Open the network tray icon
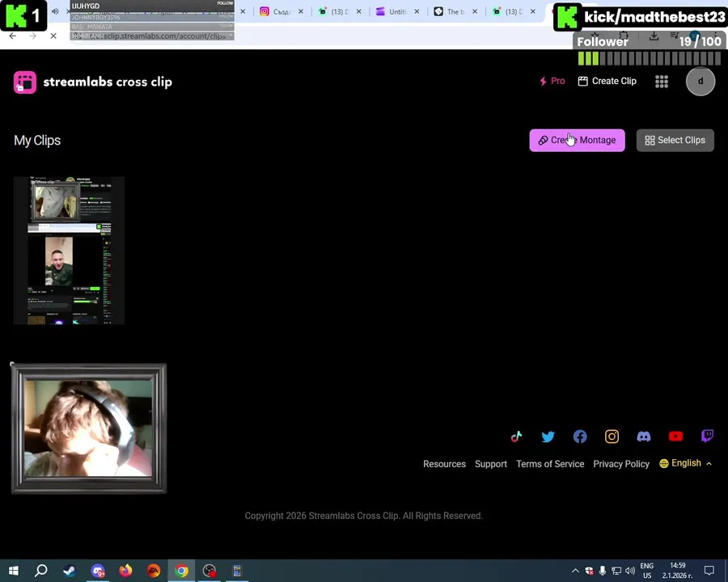Viewport: 728px width, 582px height. (616, 571)
